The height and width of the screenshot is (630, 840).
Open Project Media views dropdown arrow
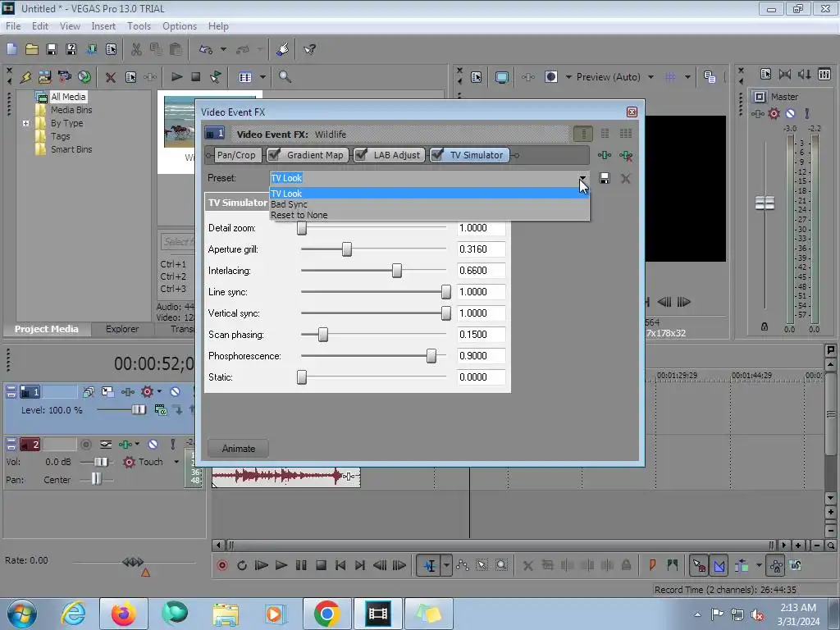coord(262,77)
